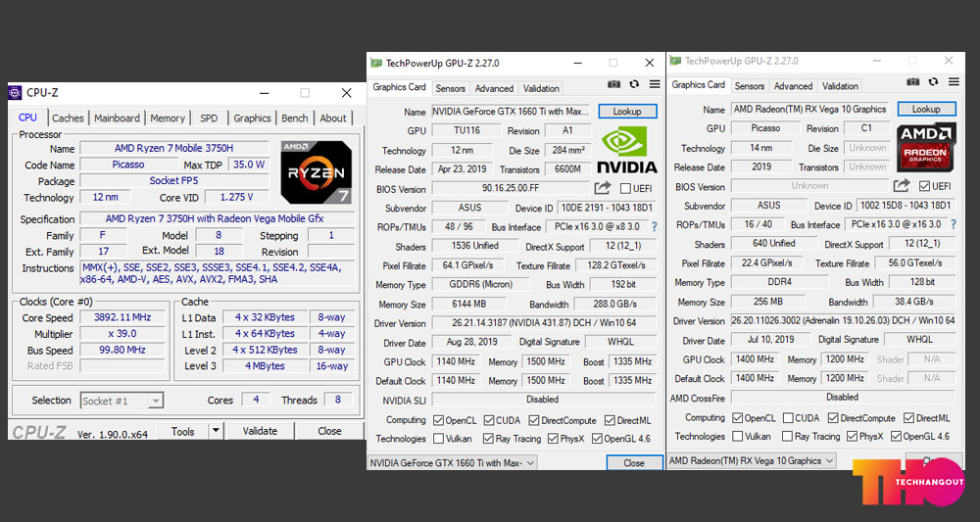The image size is (980, 522).
Task: Open the About tab in CPU-Z
Action: click(333, 118)
